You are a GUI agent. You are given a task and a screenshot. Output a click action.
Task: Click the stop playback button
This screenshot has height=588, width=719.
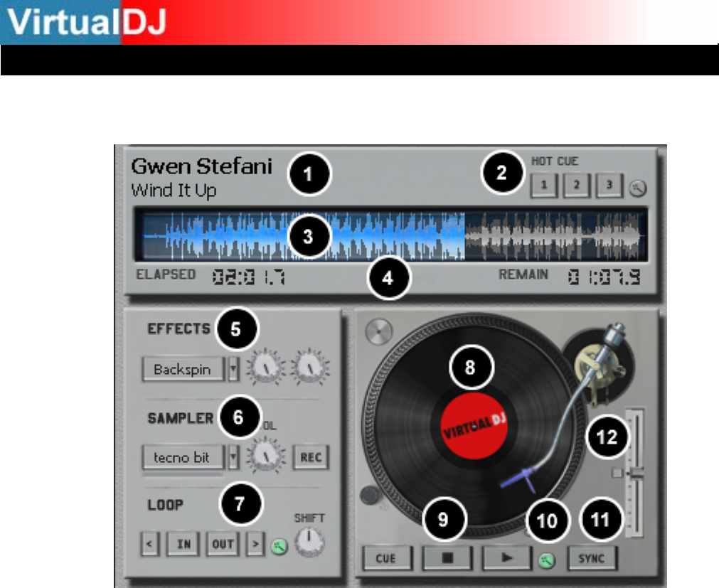click(447, 557)
